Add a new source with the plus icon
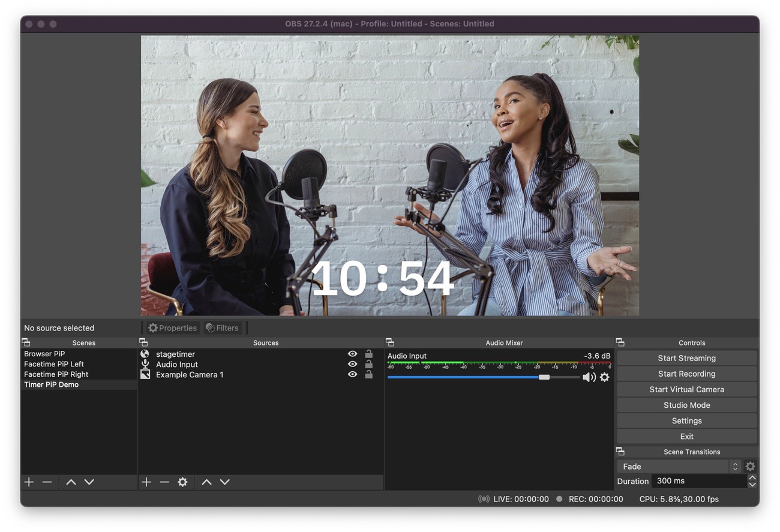The image size is (780, 532). click(147, 482)
